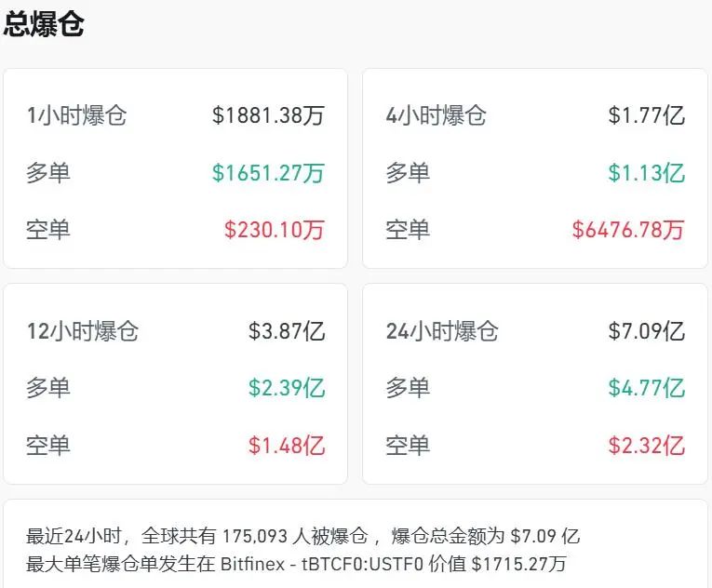Viewport: 712px width, 588px height.
Task: Click the $1.77亿 total value
Action: 646,116
